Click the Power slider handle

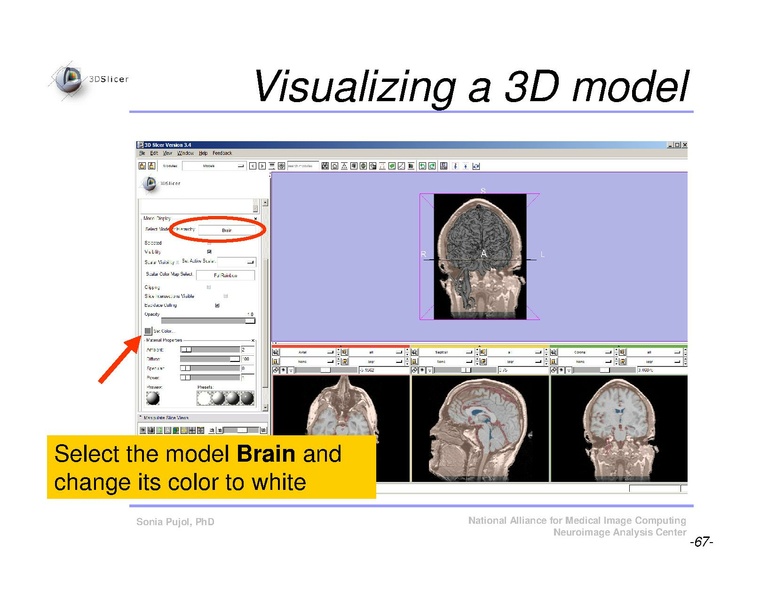pos(185,378)
